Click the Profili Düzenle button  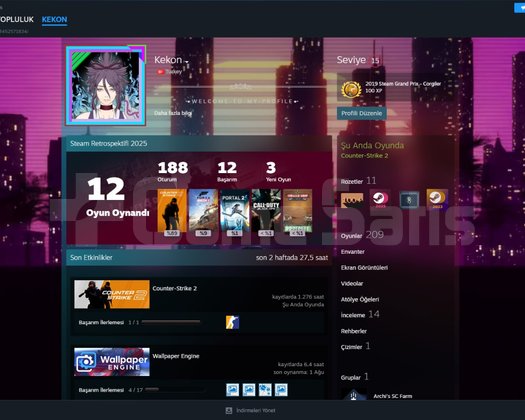click(x=362, y=113)
